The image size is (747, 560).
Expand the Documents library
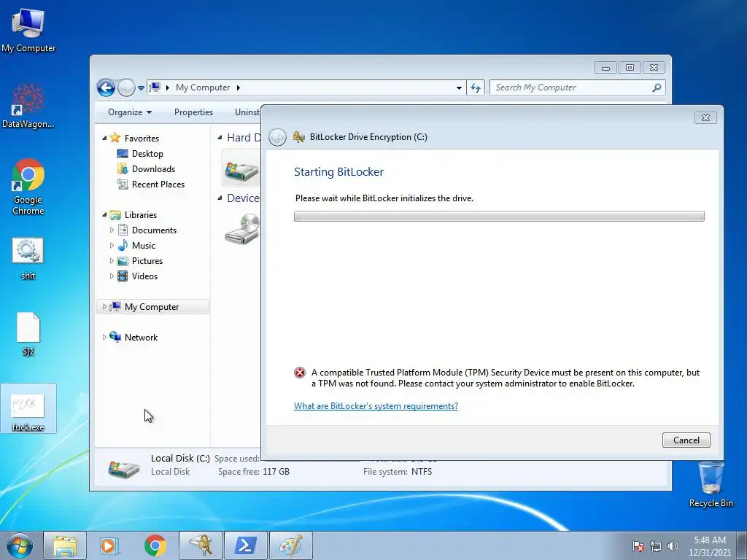click(112, 230)
